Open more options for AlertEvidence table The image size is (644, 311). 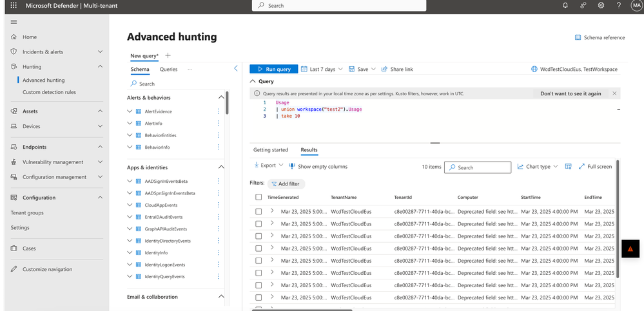point(218,111)
